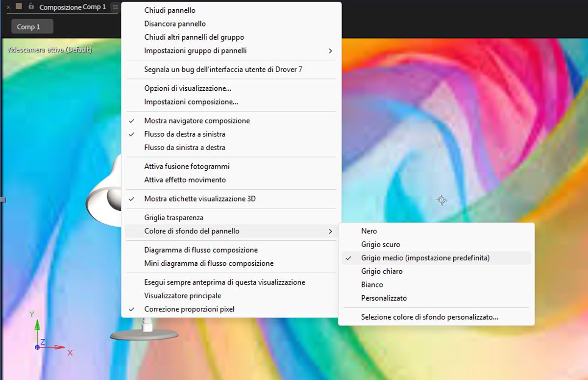Select Visualizzatore principale
This screenshot has width=588, height=380.
[x=231, y=296]
